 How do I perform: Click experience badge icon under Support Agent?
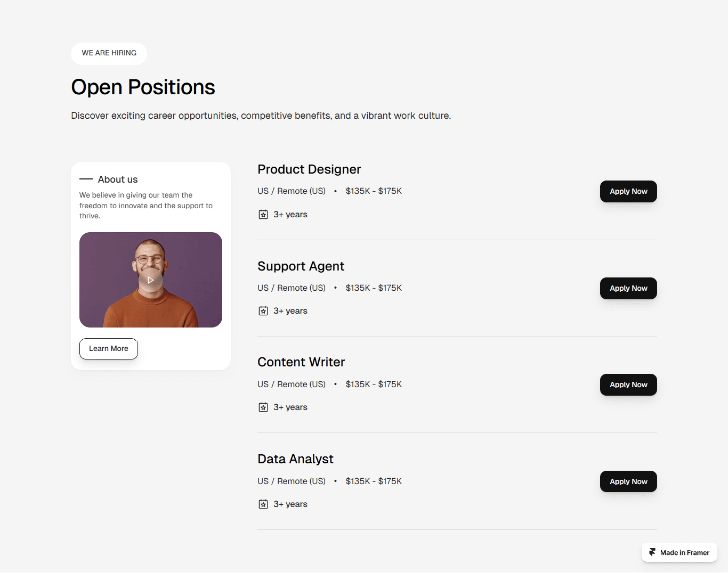click(x=263, y=311)
